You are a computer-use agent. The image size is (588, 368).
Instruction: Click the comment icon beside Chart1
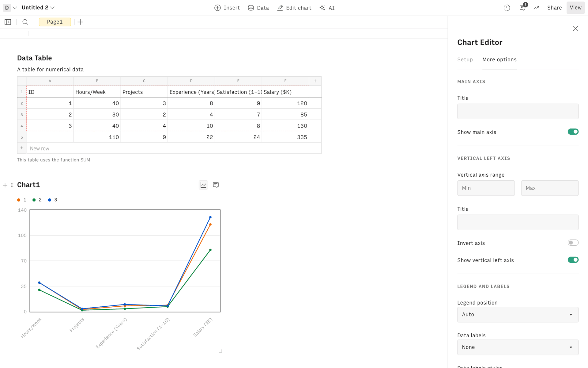(x=216, y=185)
